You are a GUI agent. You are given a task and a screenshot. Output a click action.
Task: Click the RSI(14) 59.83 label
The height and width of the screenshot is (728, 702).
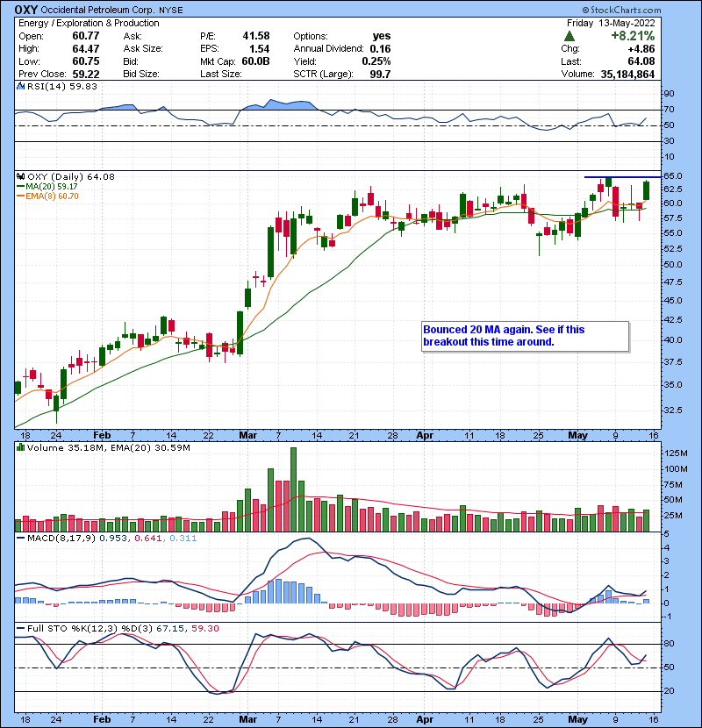coord(62,86)
